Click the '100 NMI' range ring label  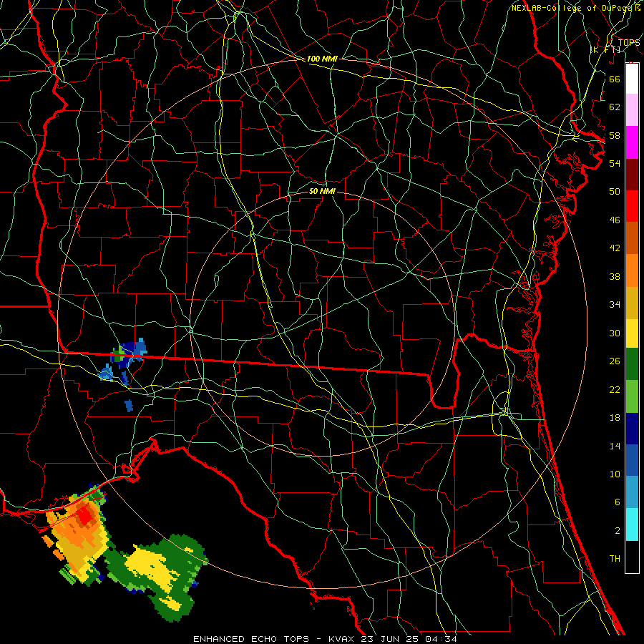322,59
